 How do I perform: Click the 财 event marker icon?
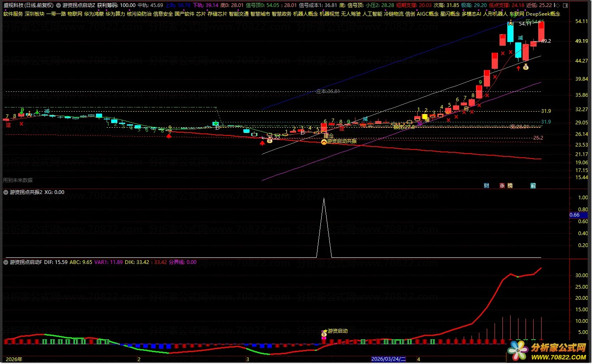(486, 186)
